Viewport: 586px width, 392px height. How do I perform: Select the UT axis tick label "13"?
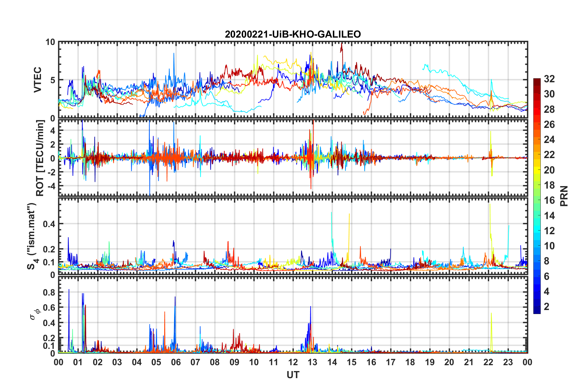313,362
